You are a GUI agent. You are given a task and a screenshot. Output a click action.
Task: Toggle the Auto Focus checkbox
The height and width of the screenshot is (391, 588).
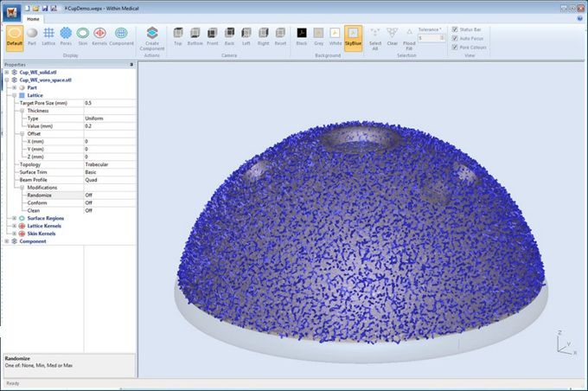pyautogui.click(x=456, y=38)
